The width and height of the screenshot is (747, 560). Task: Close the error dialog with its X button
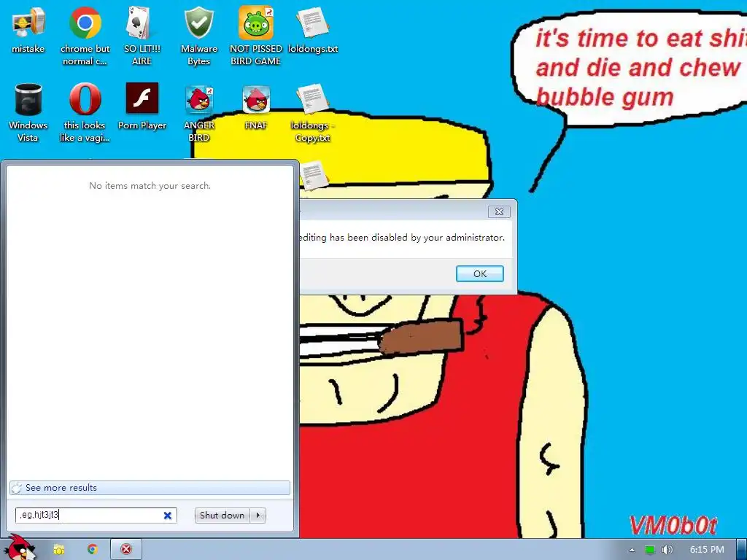[499, 211]
